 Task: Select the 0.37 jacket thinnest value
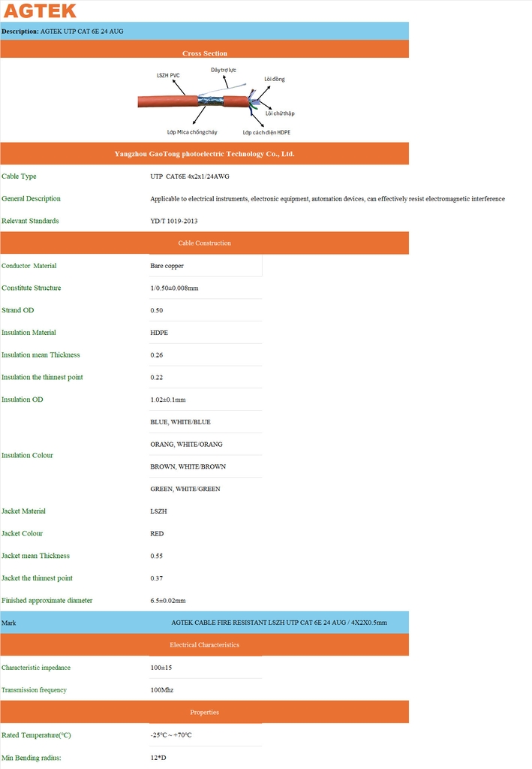(x=157, y=578)
